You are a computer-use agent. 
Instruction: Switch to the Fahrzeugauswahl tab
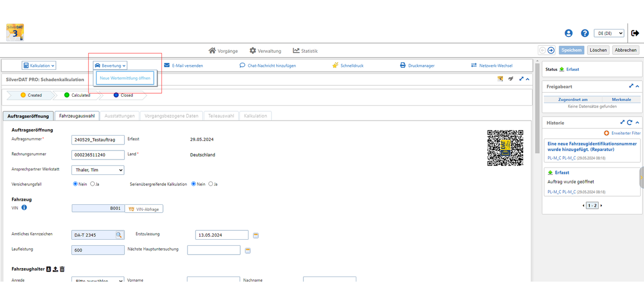(77, 116)
